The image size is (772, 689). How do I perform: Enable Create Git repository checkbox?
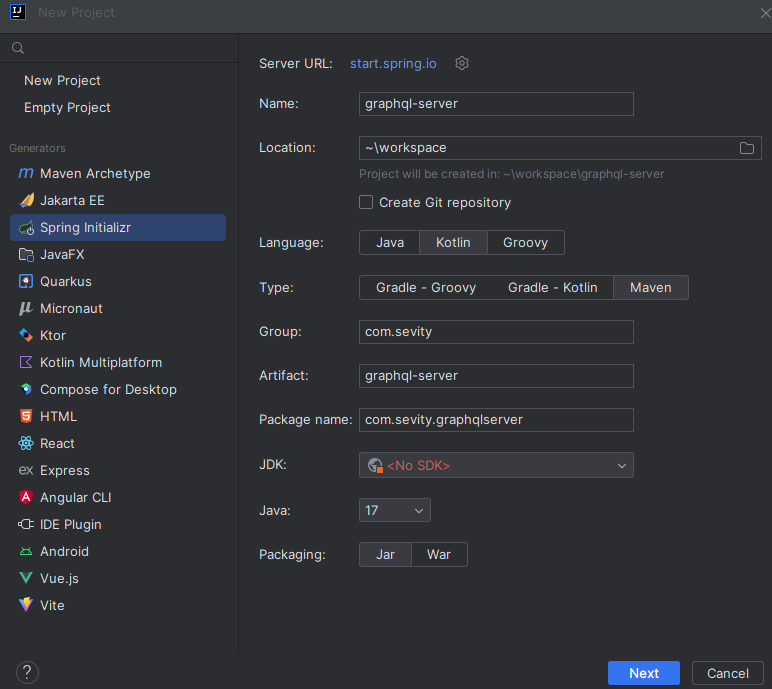click(x=366, y=202)
